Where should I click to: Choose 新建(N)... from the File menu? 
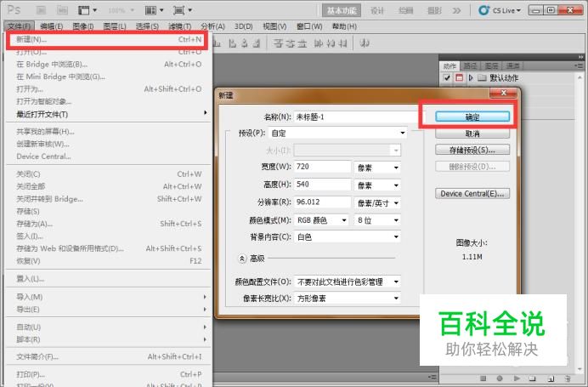pos(107,39)
